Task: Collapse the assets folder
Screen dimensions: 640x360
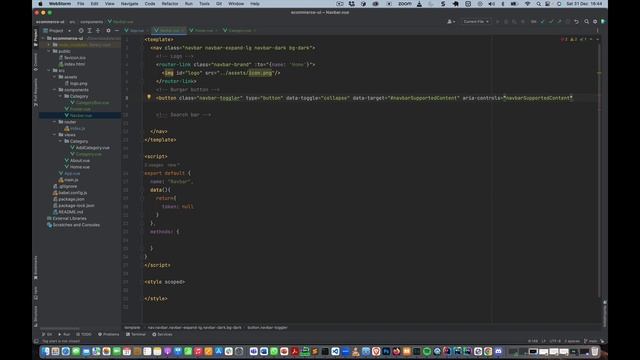Action: point(55,77)
